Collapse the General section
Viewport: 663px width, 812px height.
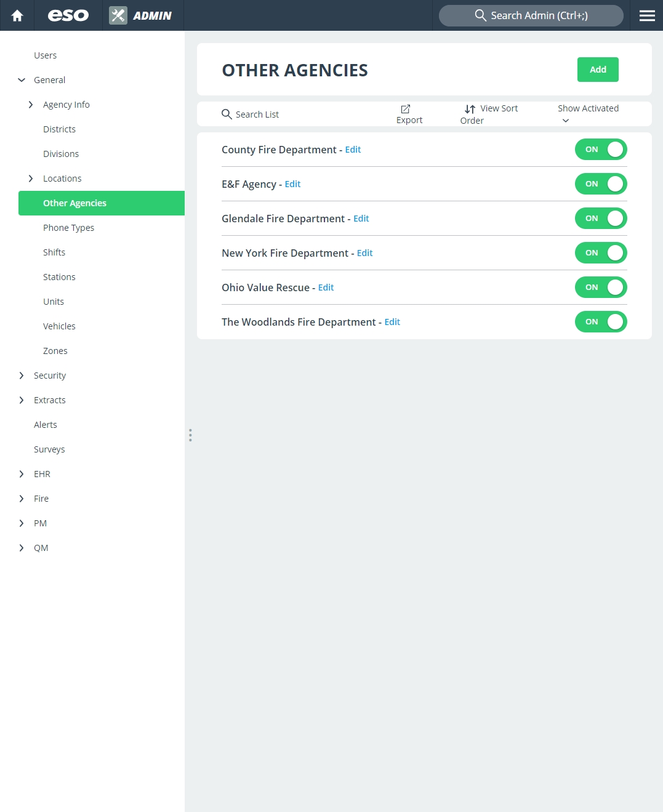click(x=22, y=80)
